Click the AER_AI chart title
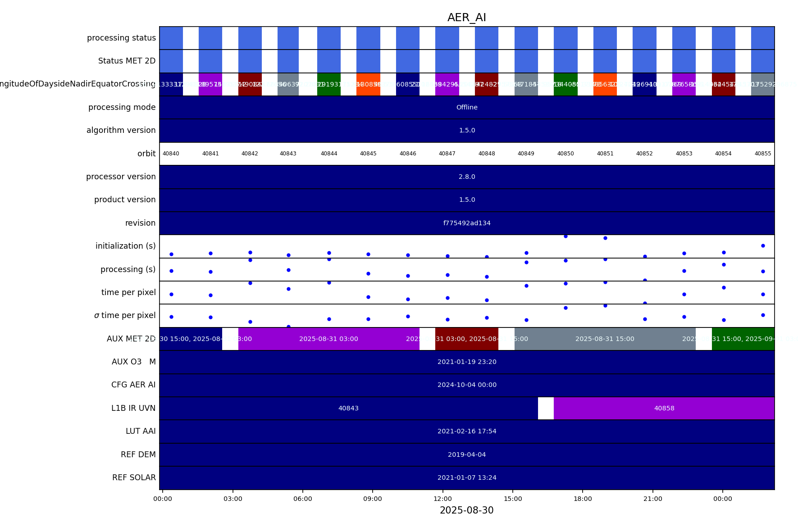 [x=466, y=18]
